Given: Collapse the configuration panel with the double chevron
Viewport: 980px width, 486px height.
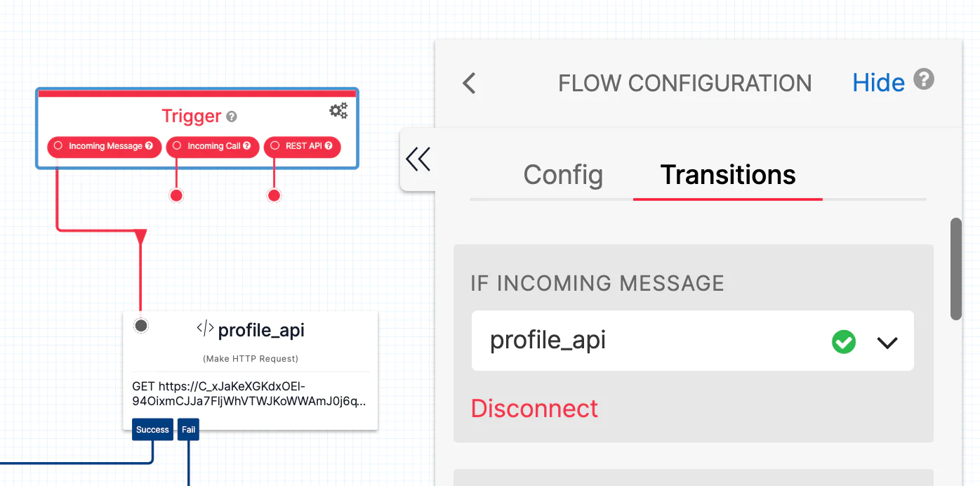Looking at the screenshot, I should (x=418, y=159).
